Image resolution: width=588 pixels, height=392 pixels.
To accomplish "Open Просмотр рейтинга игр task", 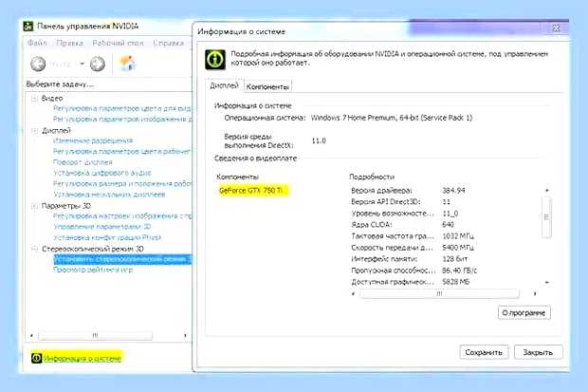I will coord(93,270).
